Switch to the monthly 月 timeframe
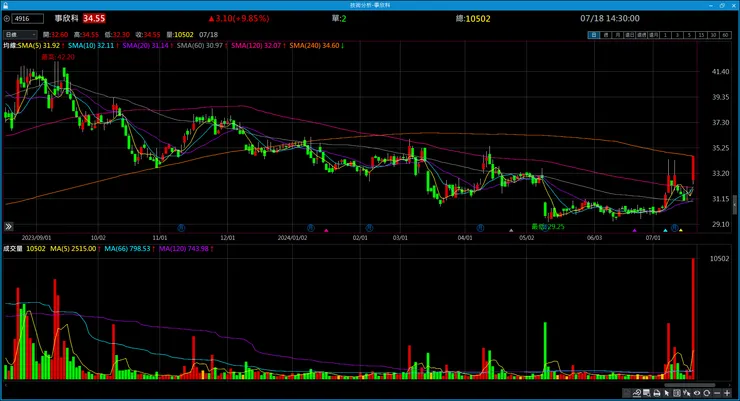The image size is (740, 401). [617, 35]
